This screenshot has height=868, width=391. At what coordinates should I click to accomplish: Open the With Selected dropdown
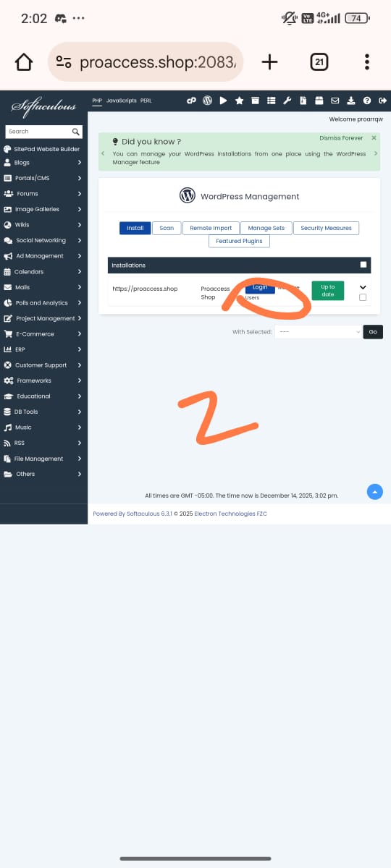pyautogui.click(x=319, y=332)
